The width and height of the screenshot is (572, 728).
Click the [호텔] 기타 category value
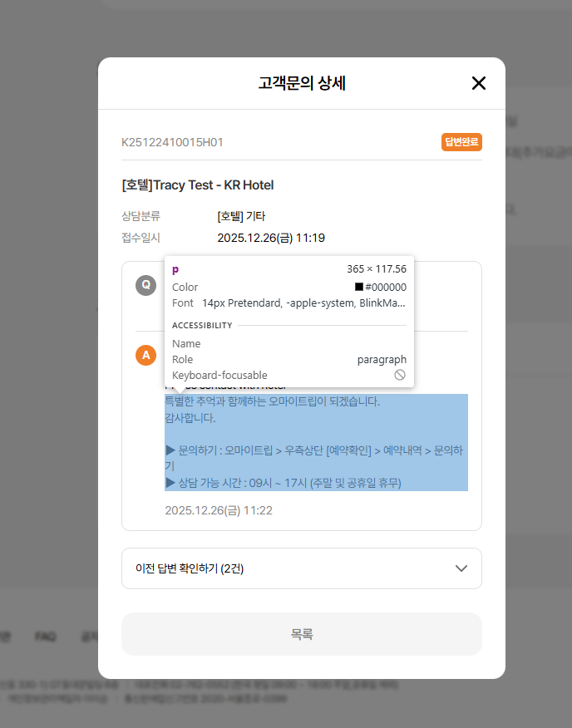pyautogui.click(x=241, y=216)
